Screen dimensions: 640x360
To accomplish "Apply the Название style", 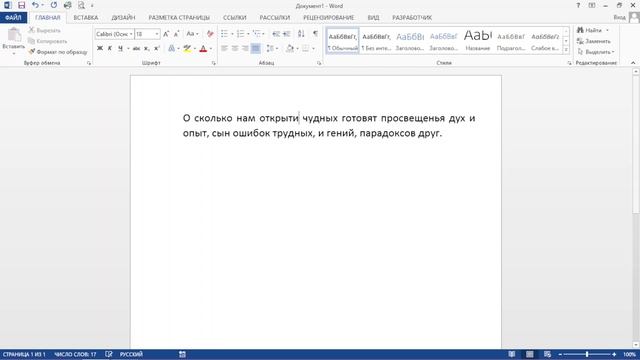I will 478,41.
